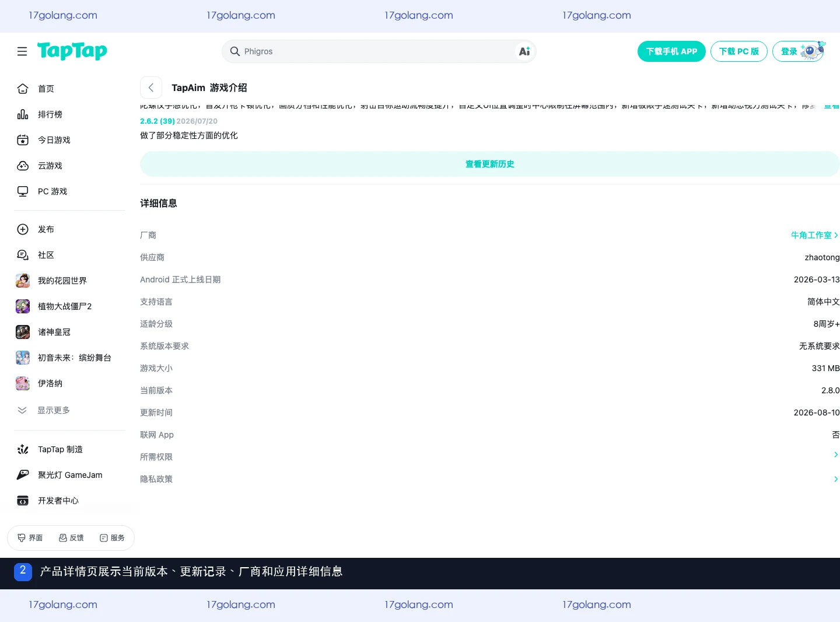Open 首页 in the sidebar
840x622 pixels.
pos(46,89)
